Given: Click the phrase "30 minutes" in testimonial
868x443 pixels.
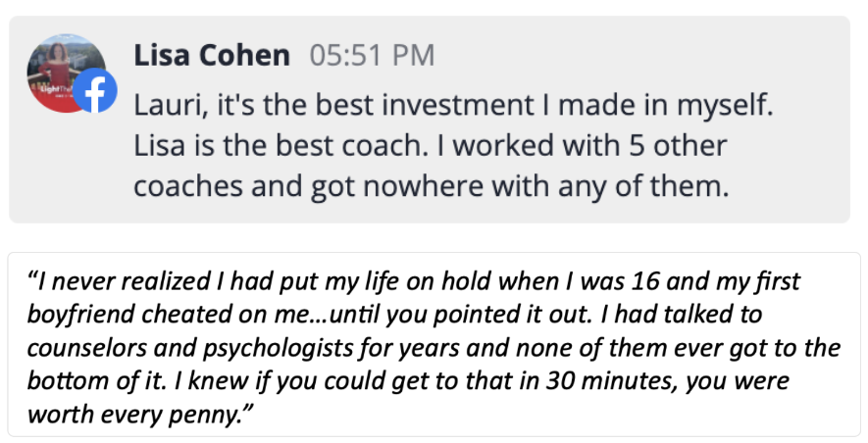Looking at the screenshot, I should pos(611,381).
